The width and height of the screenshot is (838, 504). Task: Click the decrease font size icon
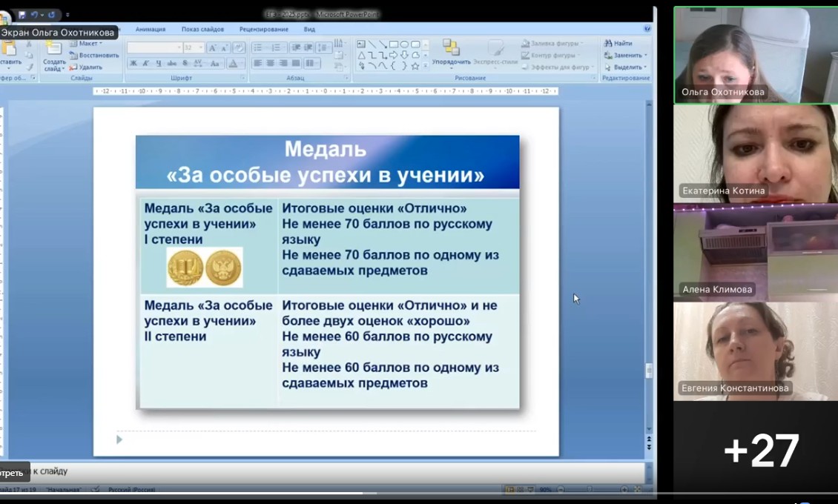click(x=225, y=48)
